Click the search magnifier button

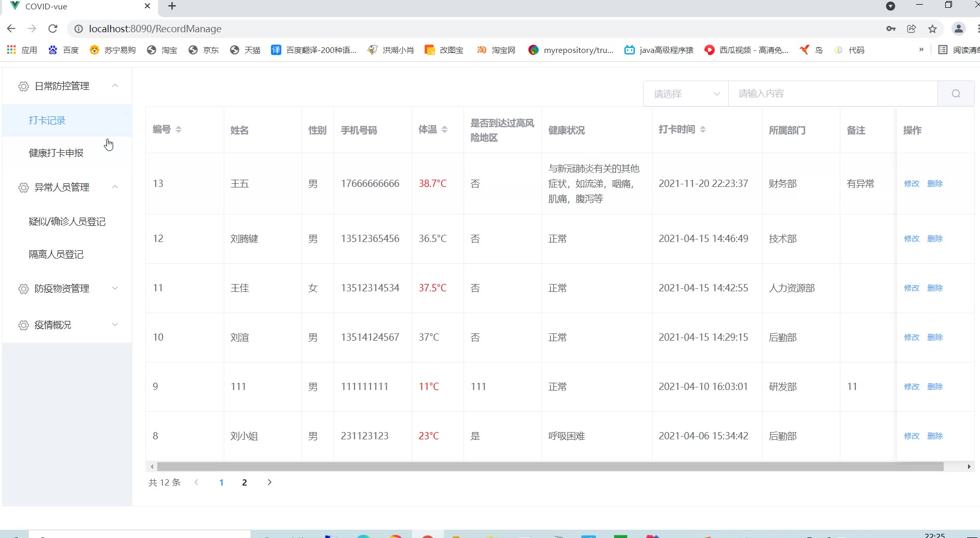pyautogui.click(x=956, y=93)
